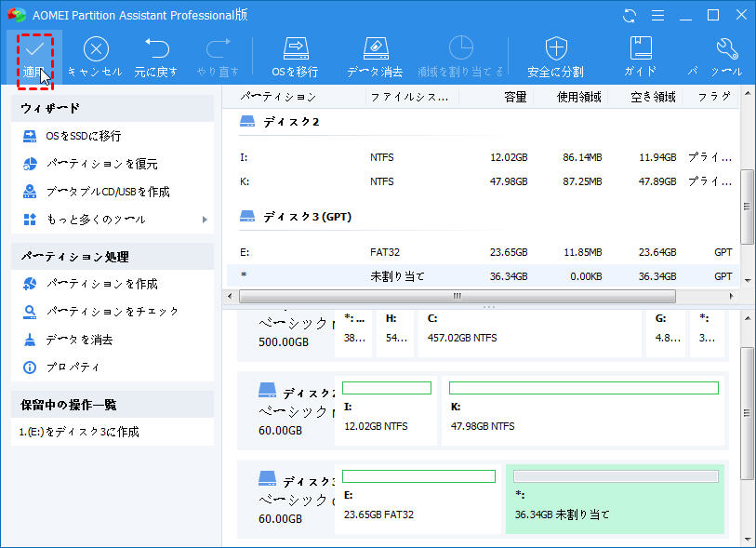The width and height of the screenshot is (756, 548).
Task: Click the ディスク2 header icon in list
Action: tap(247, 122)
